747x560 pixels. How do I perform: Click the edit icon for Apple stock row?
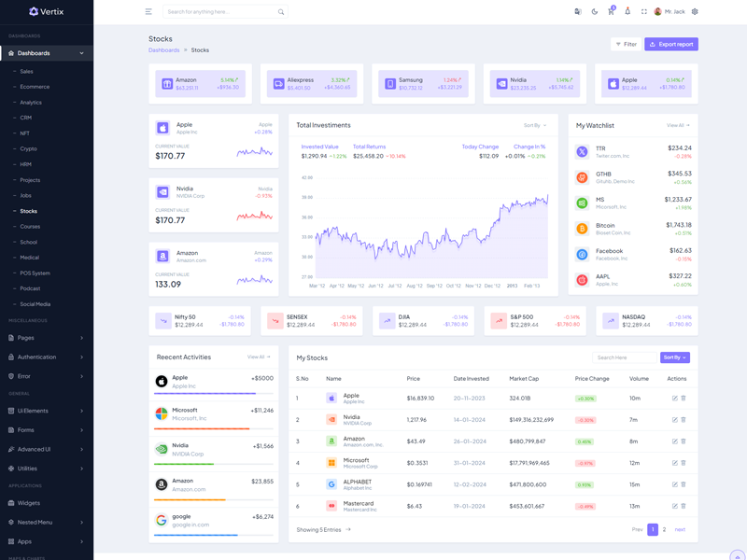[675, 399]
